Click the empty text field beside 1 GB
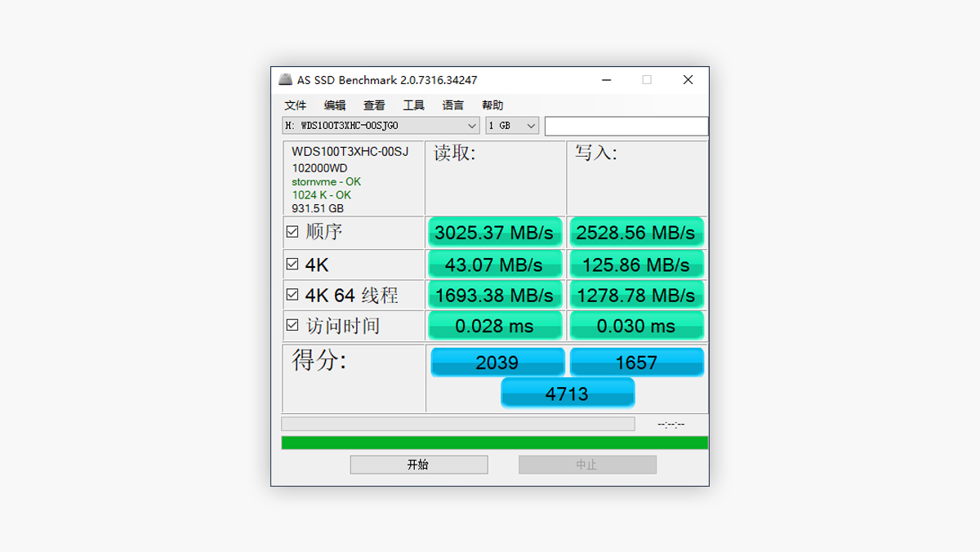Image resolution: width=980 pixels, height=552 pixels. [626, 126]
